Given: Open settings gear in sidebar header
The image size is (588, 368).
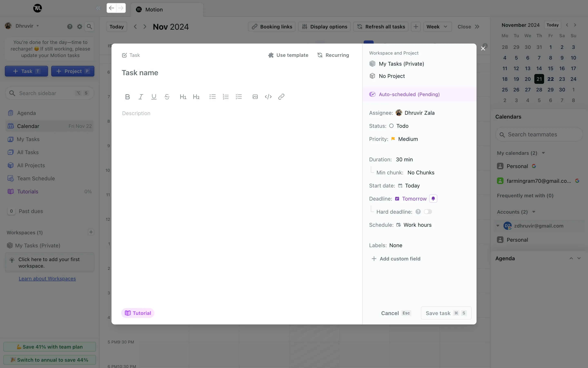Looking at the screenshot, I should coord(79,27).
